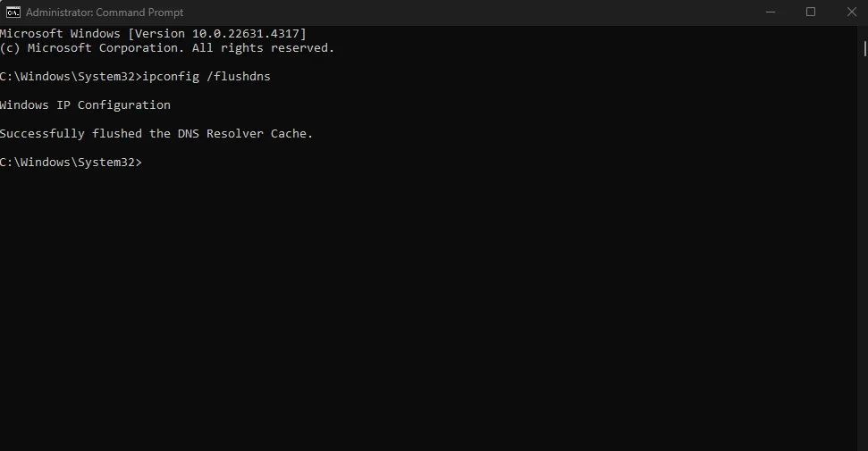Click the word 'Configuration' in the output

pos(124,105)
